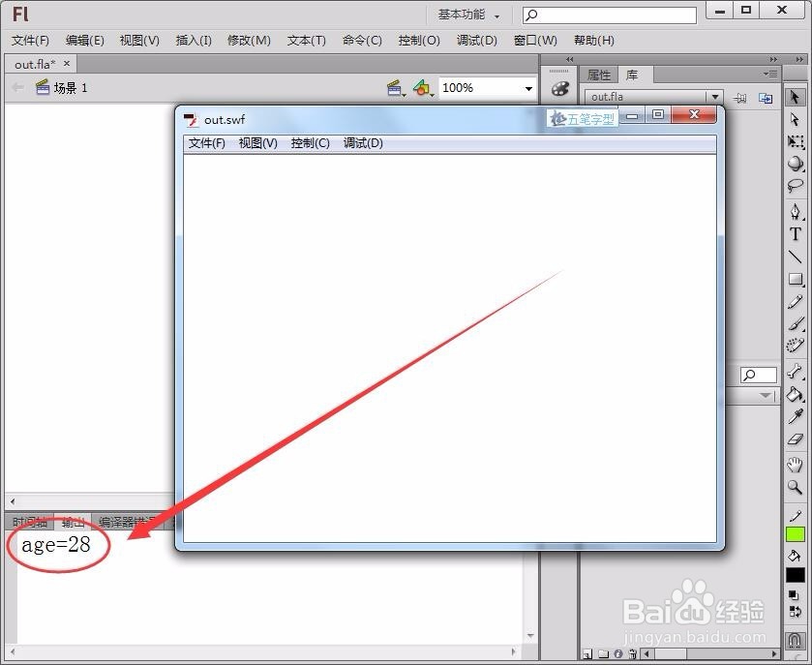Open the 插入(I) menu

(194, 41)
